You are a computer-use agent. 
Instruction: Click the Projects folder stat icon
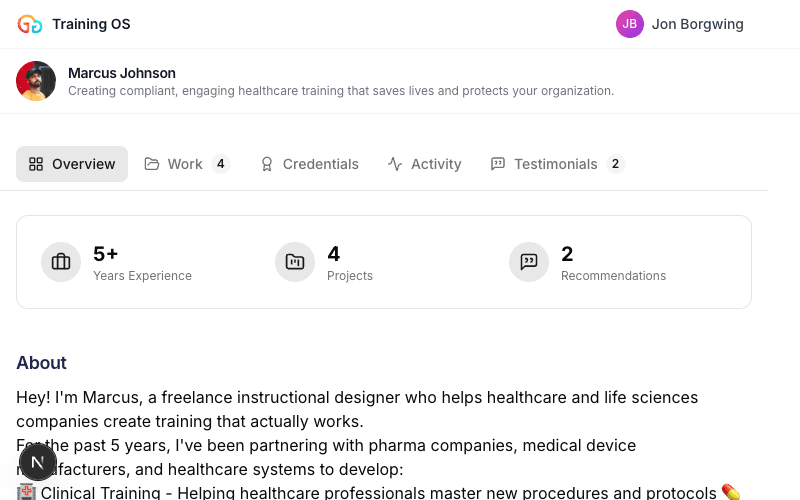(x=295, y=262)
